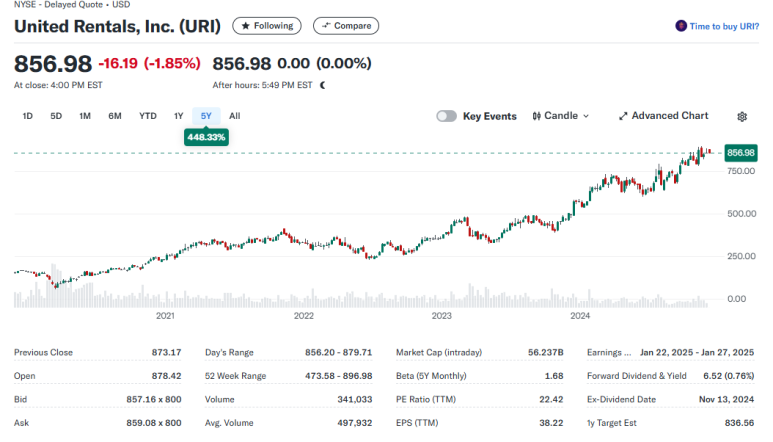Switch chart to the 1M range
The image size is (773, 442).
click(85, 116)
